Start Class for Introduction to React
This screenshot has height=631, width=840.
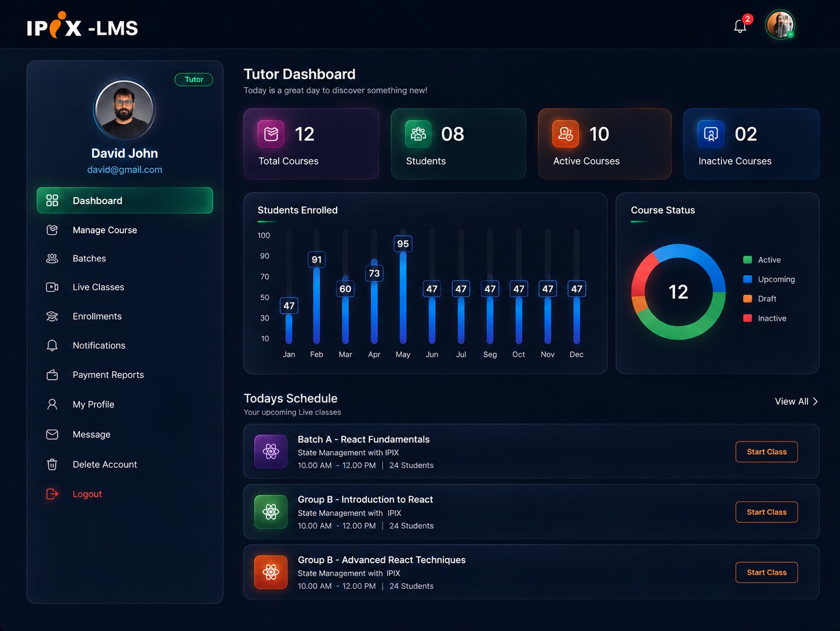(x=767, y=512)
